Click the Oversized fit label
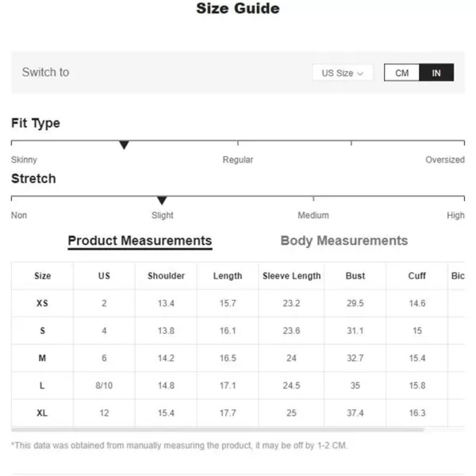 (x=445, y=159)
